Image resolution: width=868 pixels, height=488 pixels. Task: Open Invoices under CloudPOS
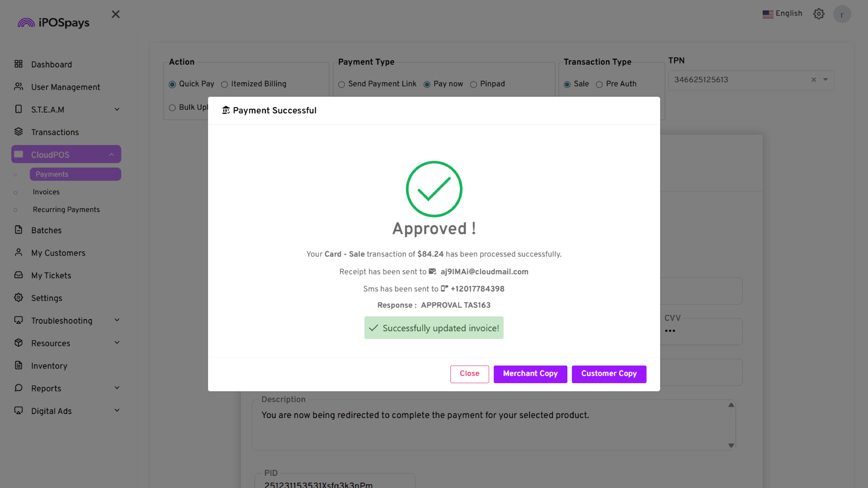[x=46, y=192]
